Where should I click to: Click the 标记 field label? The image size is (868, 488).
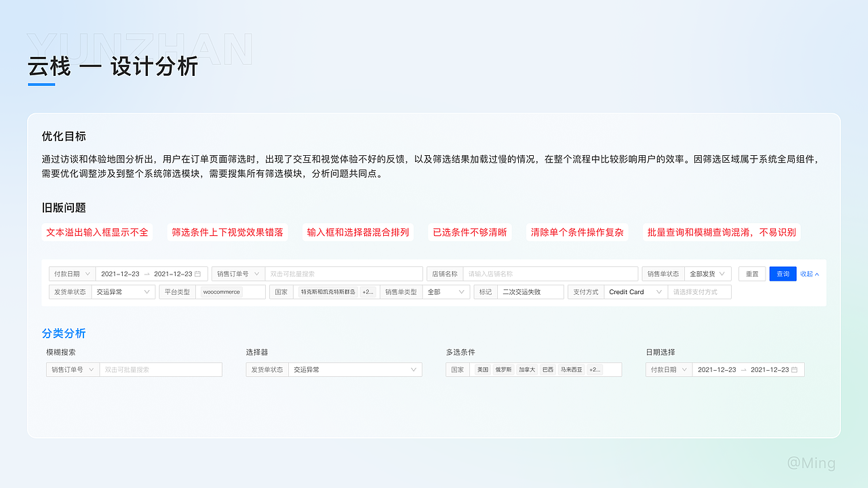486,292
